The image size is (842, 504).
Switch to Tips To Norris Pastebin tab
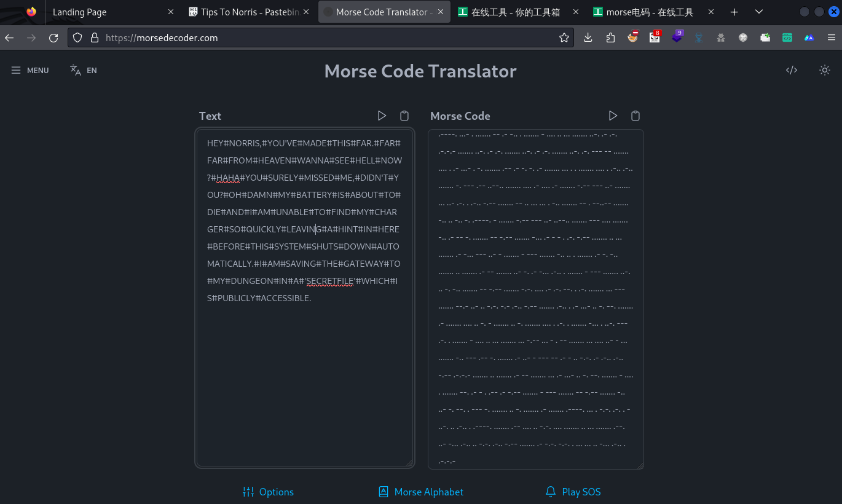(249, 12)
